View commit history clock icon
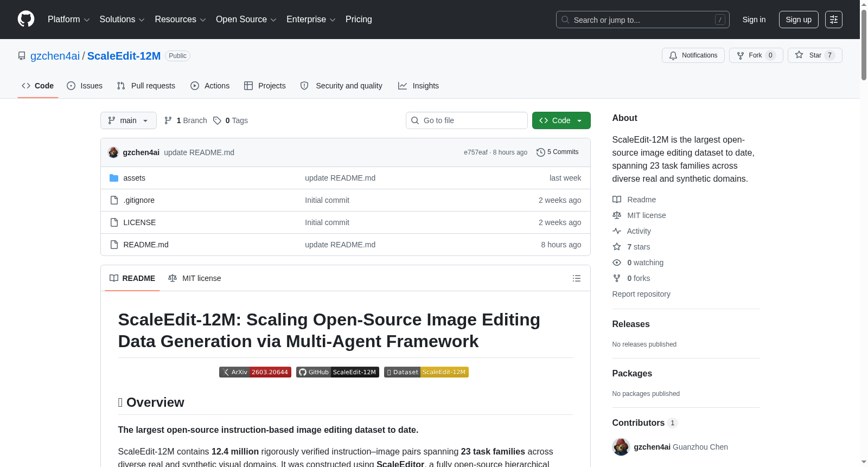This screenshot has height=467, width=868. [540, 152]
